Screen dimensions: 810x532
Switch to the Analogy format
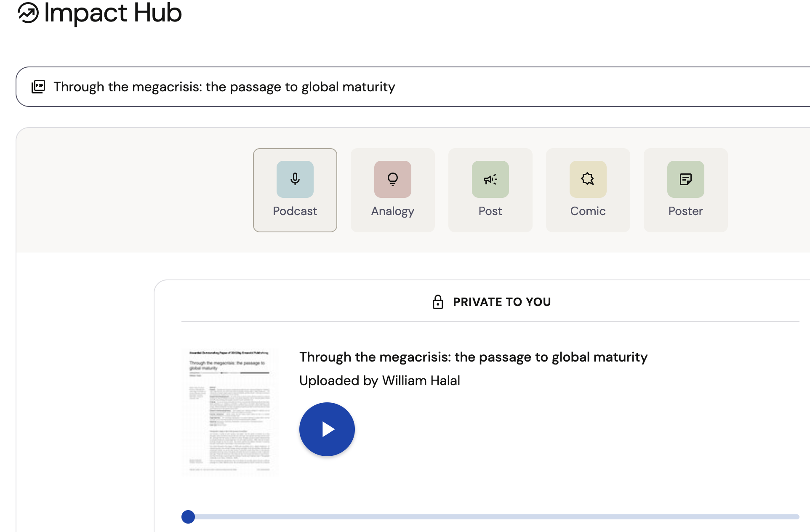point(392,190)
